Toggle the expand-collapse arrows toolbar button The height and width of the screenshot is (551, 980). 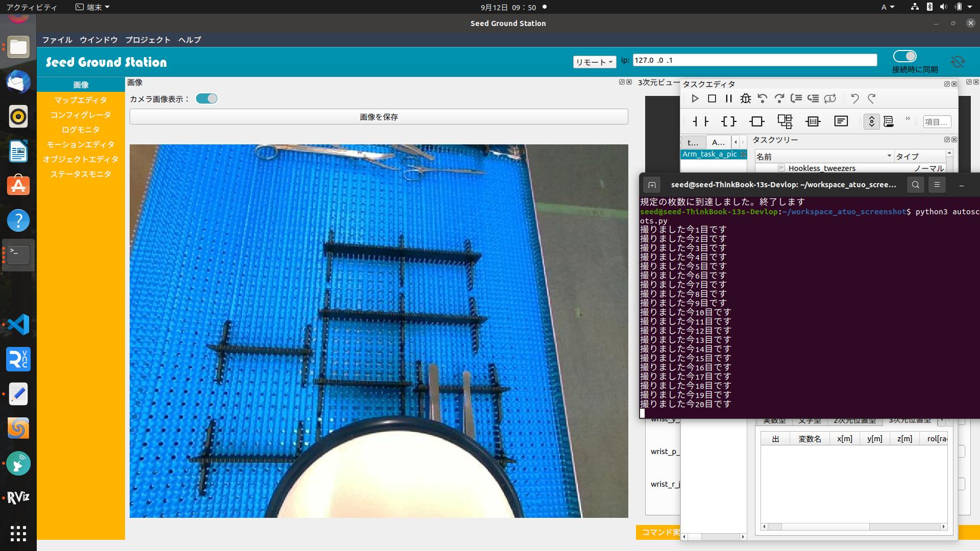coord(872,121)
